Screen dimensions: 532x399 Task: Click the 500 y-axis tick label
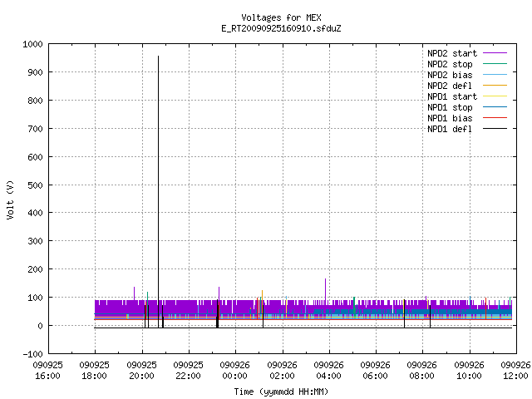click(35, 185)
